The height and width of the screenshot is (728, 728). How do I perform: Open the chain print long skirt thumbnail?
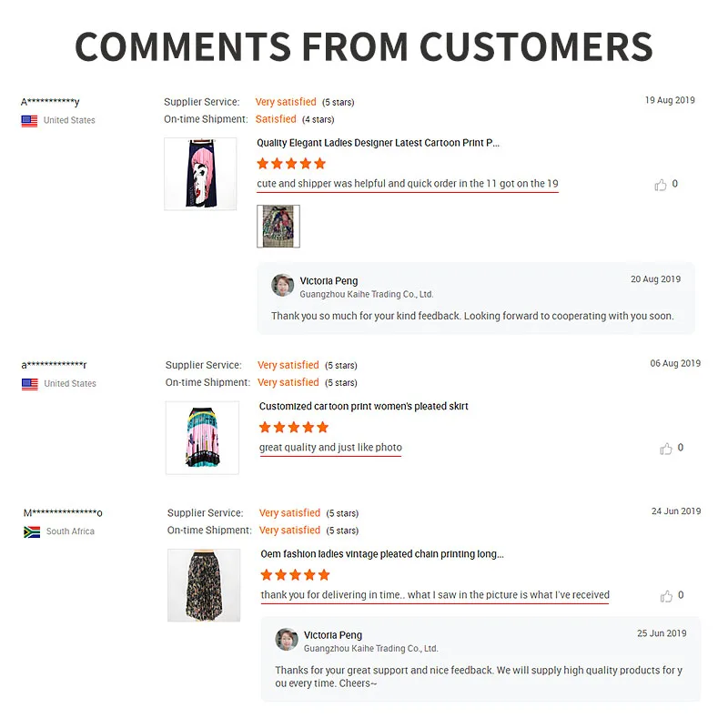click(x=204, y=585)
